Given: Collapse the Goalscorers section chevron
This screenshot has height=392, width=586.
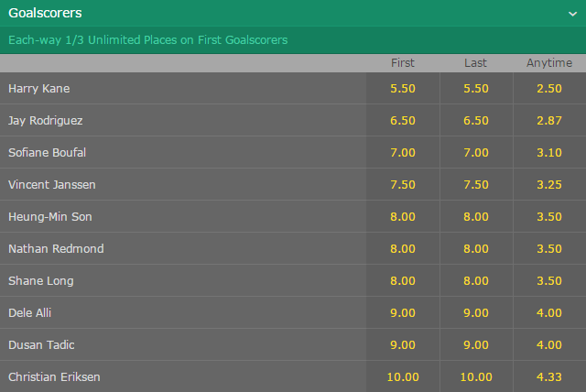Looking at the screenshot, I should 572,15.
